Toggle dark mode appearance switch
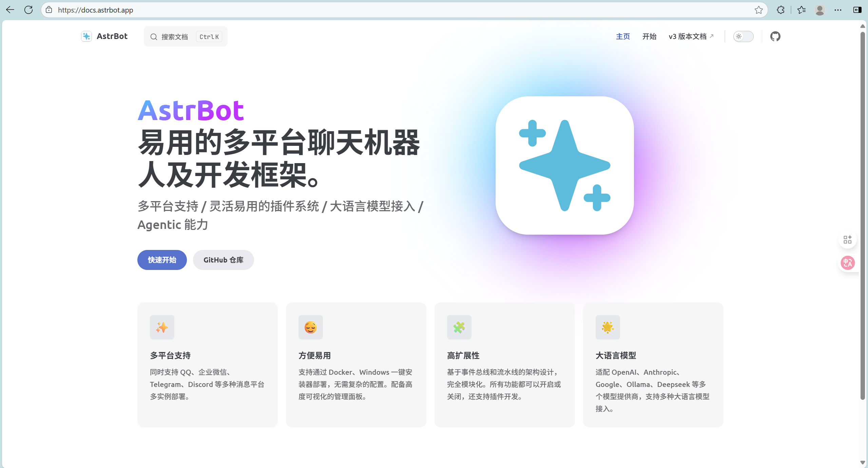 coord(743,36)
